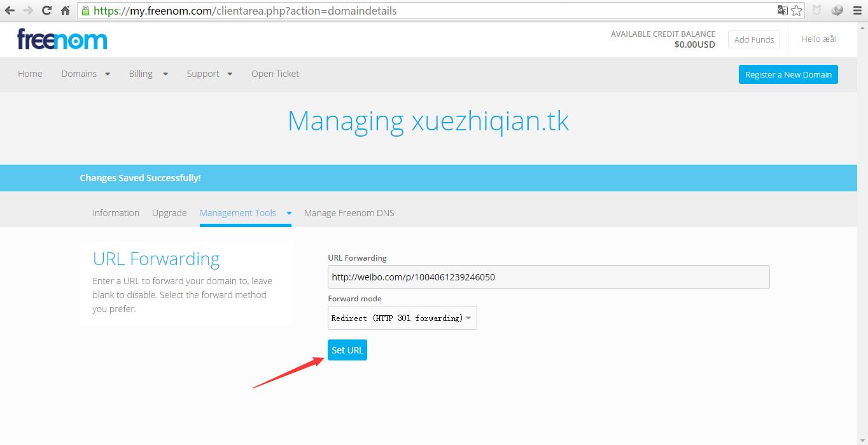Open the Manage Freenom DNS tab

[349, 213]
